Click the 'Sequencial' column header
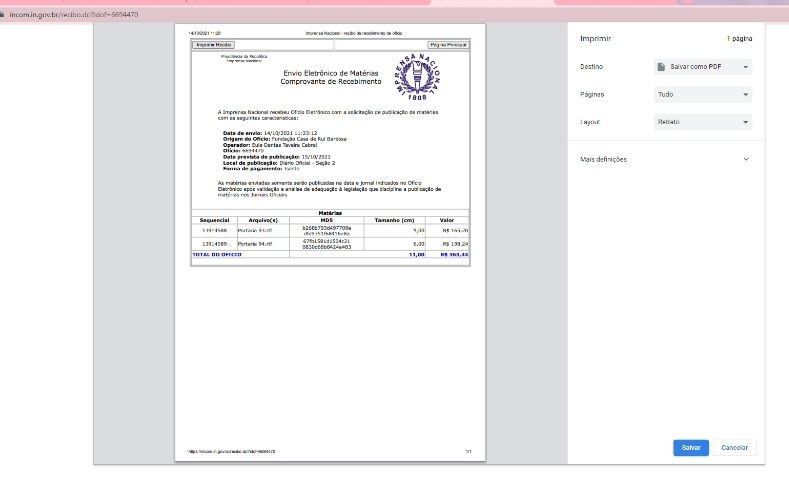Viewport: 789px width, 478px height. click(x=214, y=220)
